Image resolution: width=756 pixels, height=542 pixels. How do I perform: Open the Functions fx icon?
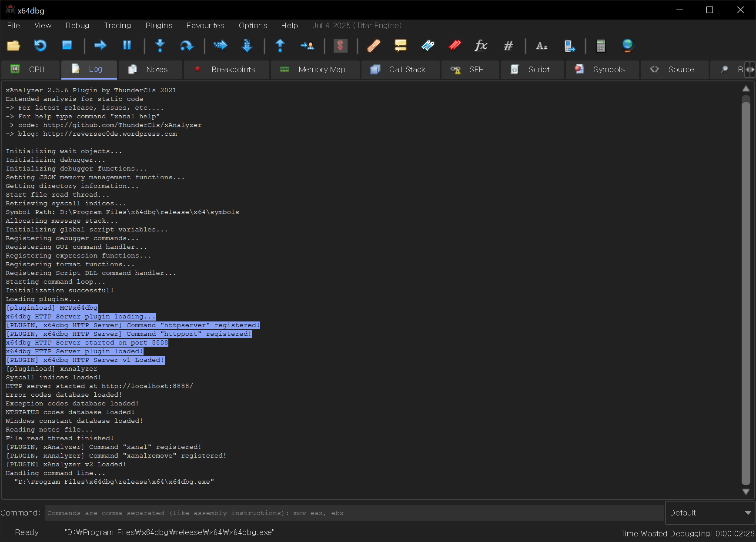coord(481,45)
